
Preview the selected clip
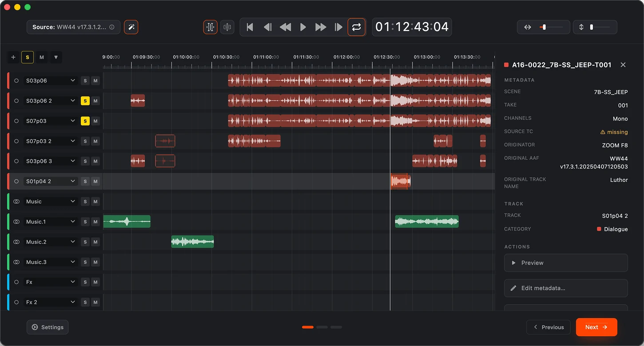click(566, 263)
